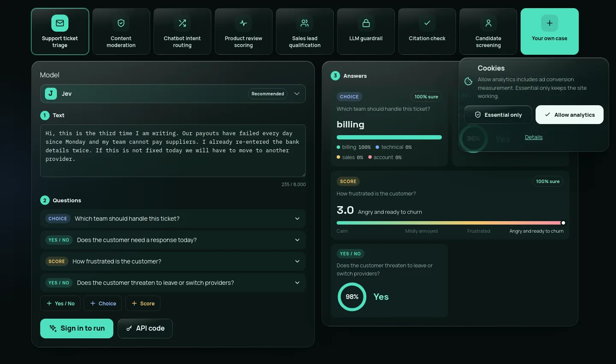This screenshot has width=616, height=364.
Task: Click into the ticket text input area
Action: [173, 151]
